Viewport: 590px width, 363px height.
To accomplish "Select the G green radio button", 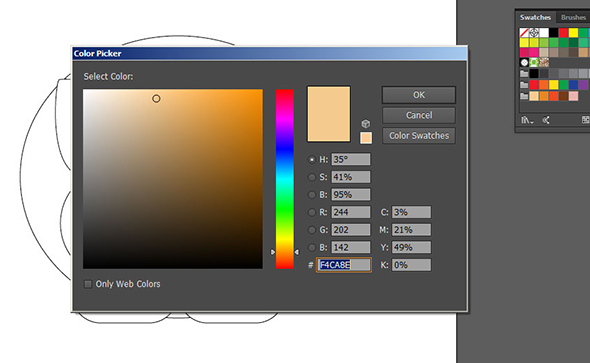I will (312, 230).
